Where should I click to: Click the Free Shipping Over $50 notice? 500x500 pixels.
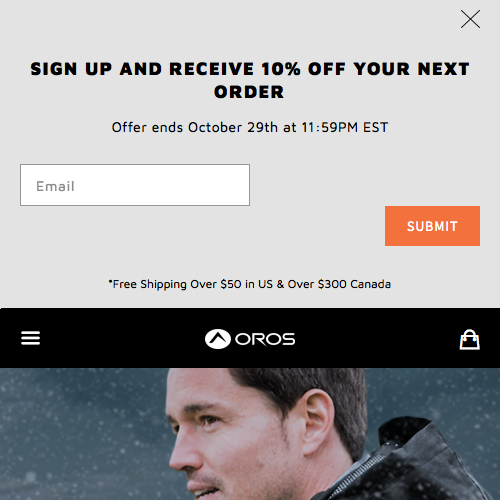pos(250,284)
